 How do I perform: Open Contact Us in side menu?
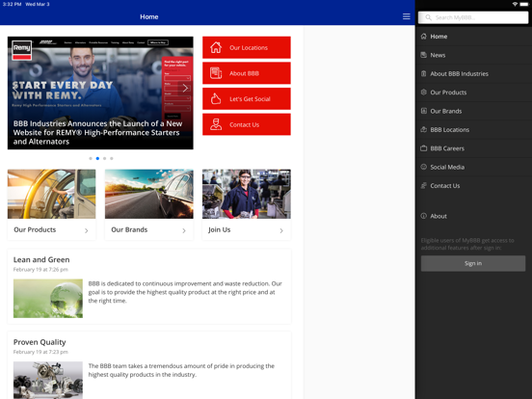tap(473, 186)
